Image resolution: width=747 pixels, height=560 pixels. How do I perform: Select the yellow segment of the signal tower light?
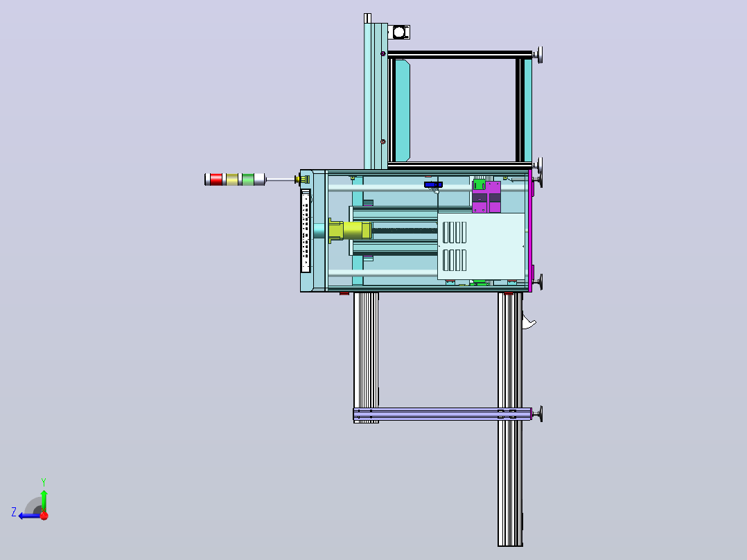pyautogui.click(x=232, y=180)
